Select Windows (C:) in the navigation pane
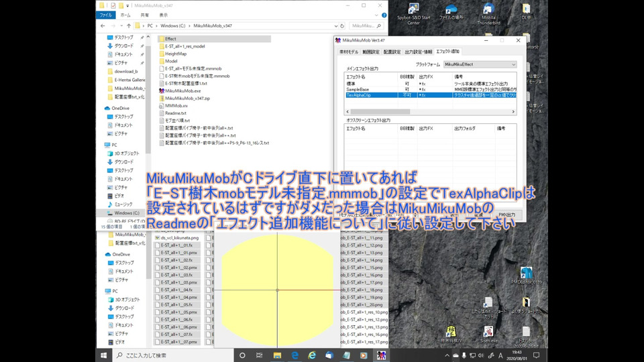Screen dimensions: 644x362 [x=123, y=213]
